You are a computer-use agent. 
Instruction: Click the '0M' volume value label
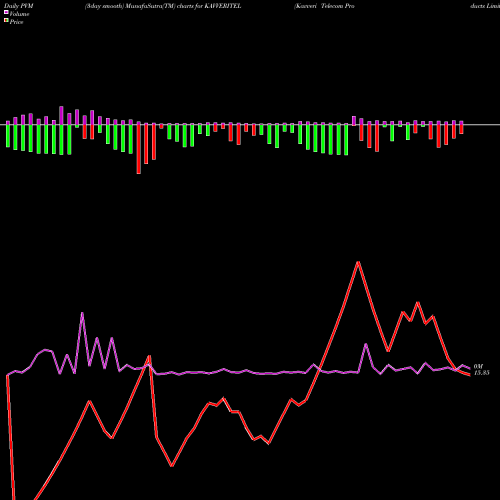point(478,366)
